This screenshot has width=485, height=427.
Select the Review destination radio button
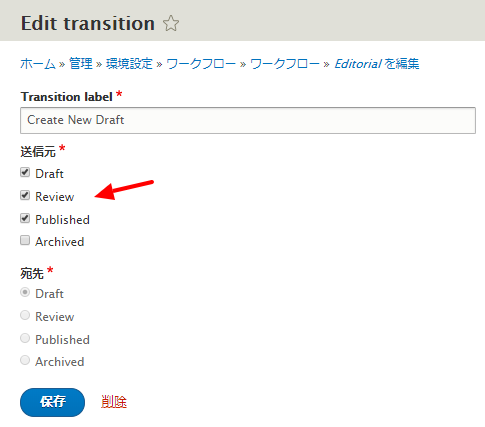pos(25,315)
